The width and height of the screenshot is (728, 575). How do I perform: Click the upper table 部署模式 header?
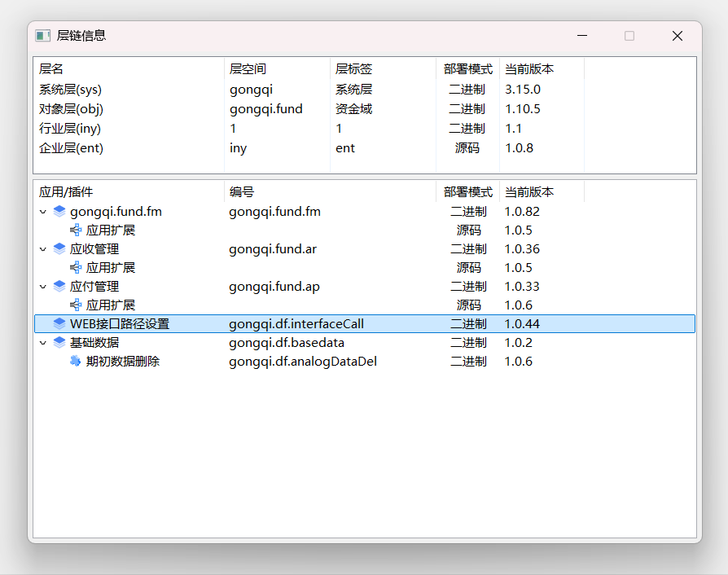(467, 69)
